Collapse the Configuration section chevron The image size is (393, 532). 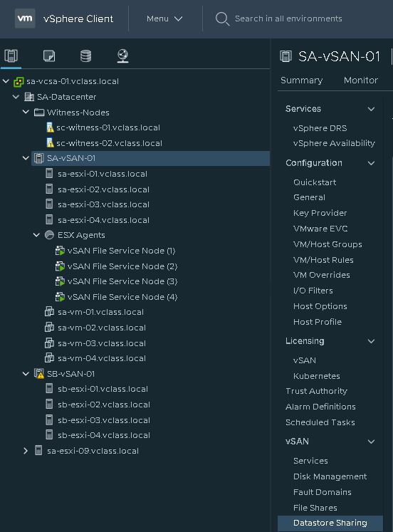click(x=372, y=163)
